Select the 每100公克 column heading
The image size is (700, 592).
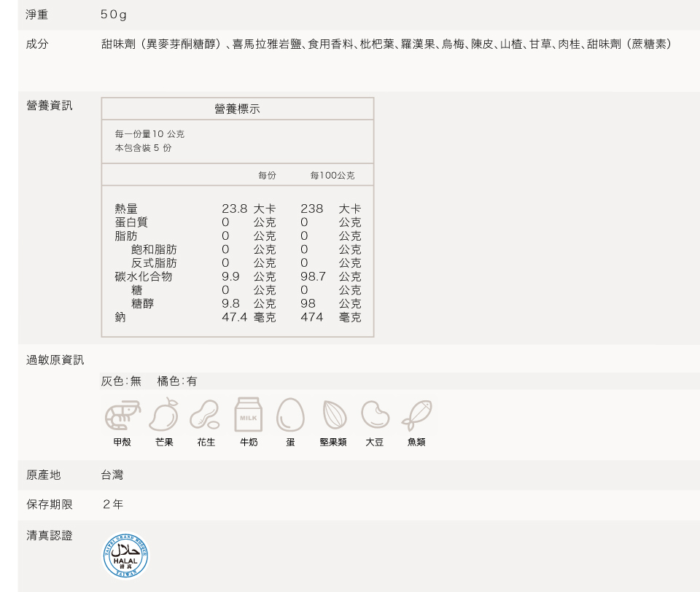coord(332,176)
